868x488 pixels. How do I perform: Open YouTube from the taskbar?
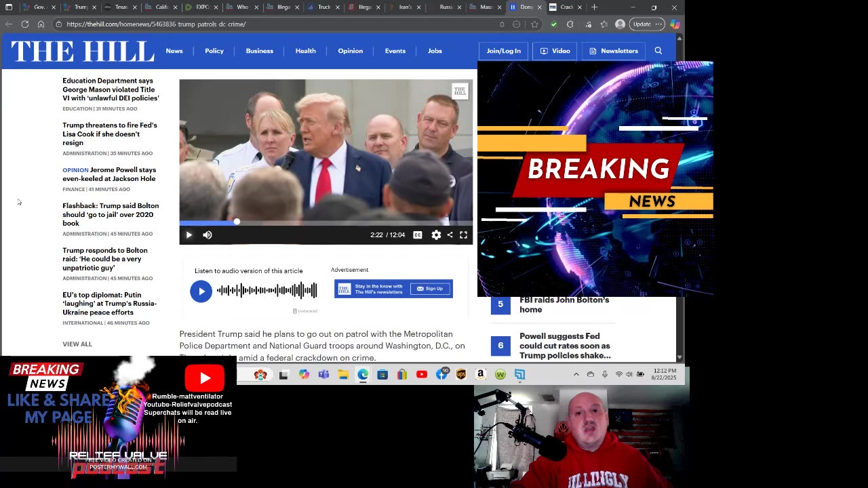422,375
